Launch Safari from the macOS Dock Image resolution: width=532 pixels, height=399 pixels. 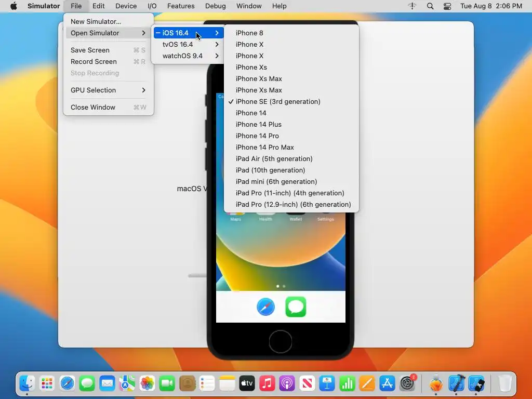[67, 383]
